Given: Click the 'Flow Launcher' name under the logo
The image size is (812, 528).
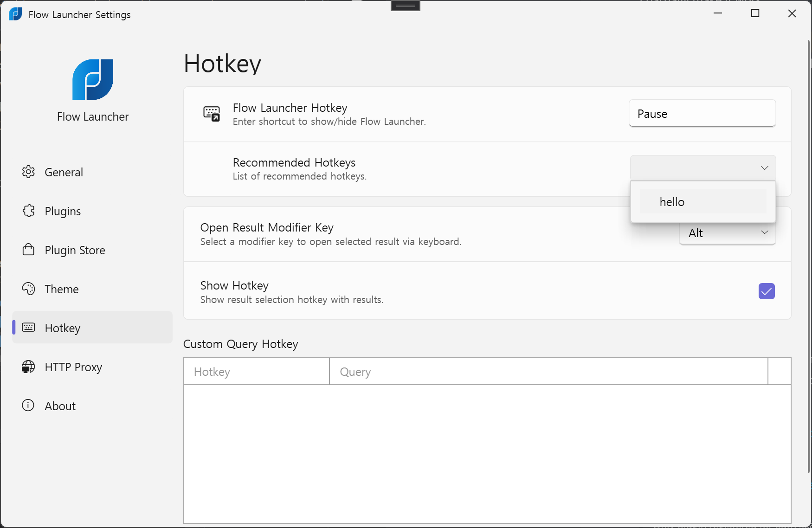Looking at the screenshot, I should [x=93, y=116].
